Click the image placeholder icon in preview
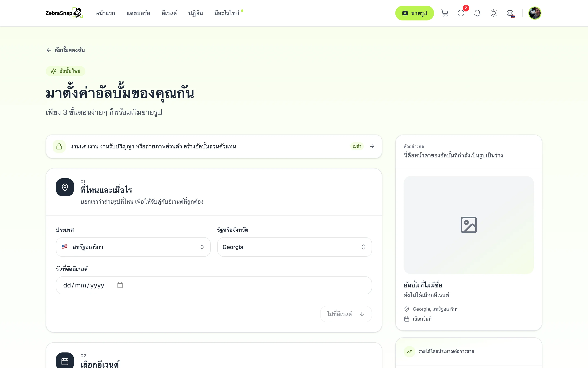 [x=468, y=225]
